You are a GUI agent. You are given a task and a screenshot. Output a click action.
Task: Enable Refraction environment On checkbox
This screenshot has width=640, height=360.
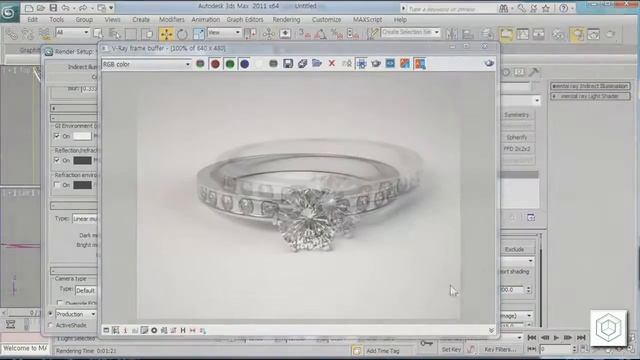click(57, 185)
